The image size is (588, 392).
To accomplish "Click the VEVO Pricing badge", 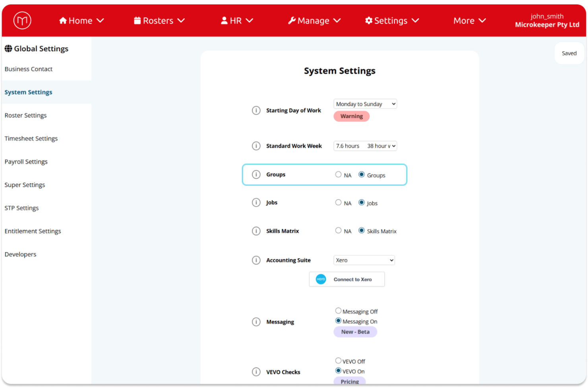I will click(350, 381).
